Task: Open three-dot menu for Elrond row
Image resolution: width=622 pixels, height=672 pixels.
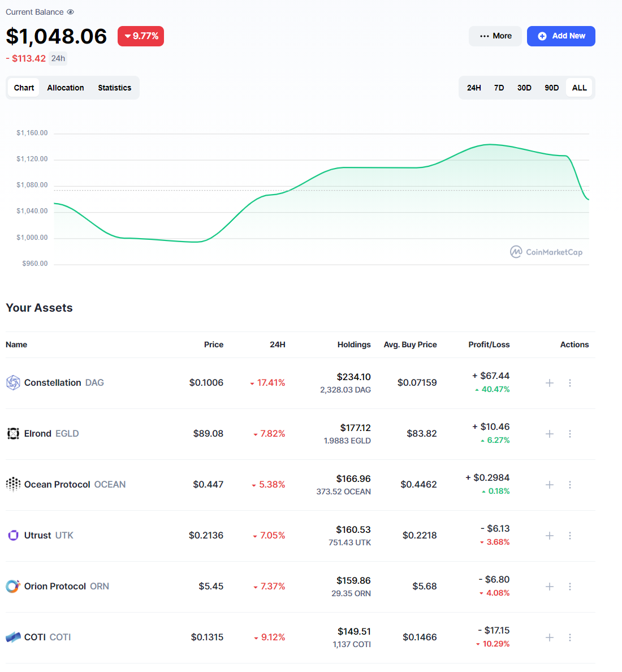Action: [570, 434]
